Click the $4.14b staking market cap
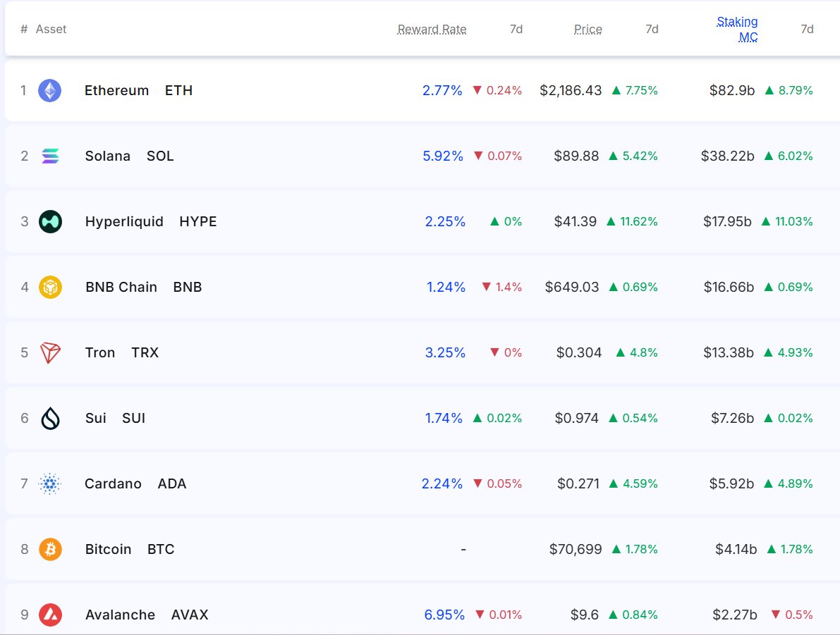This screenshot has width=840, height=635. coord(736,549)
